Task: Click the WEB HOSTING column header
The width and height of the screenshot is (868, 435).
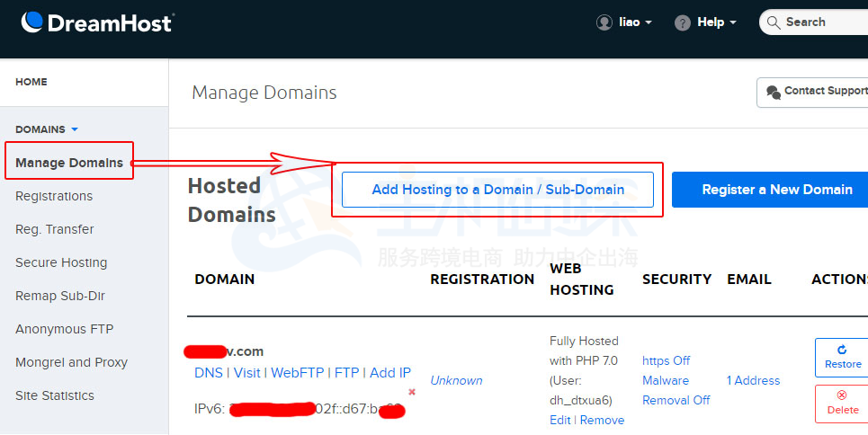Action: pyautogui.click(x=582, y=279)
